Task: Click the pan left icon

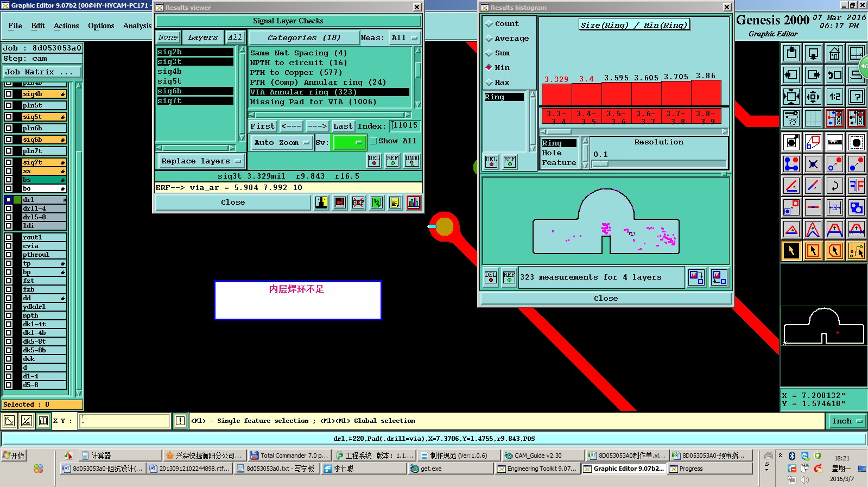Action: (791, 75)
